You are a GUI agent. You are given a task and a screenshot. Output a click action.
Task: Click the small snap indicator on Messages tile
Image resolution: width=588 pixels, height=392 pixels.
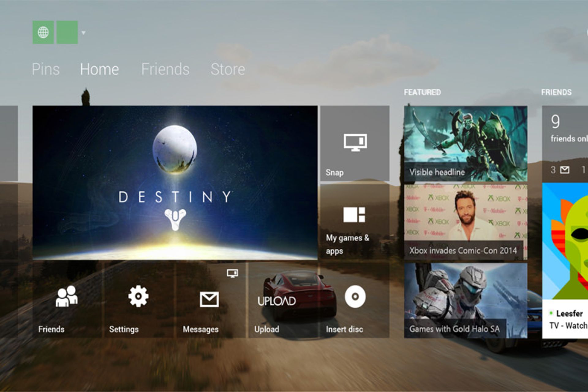click(232, 273)
